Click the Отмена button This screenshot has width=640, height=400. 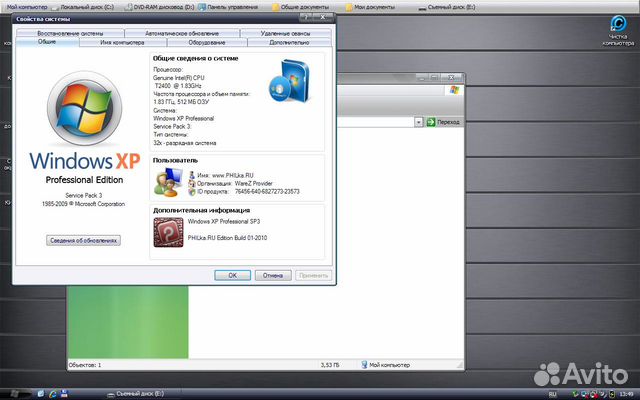(273, 275)
